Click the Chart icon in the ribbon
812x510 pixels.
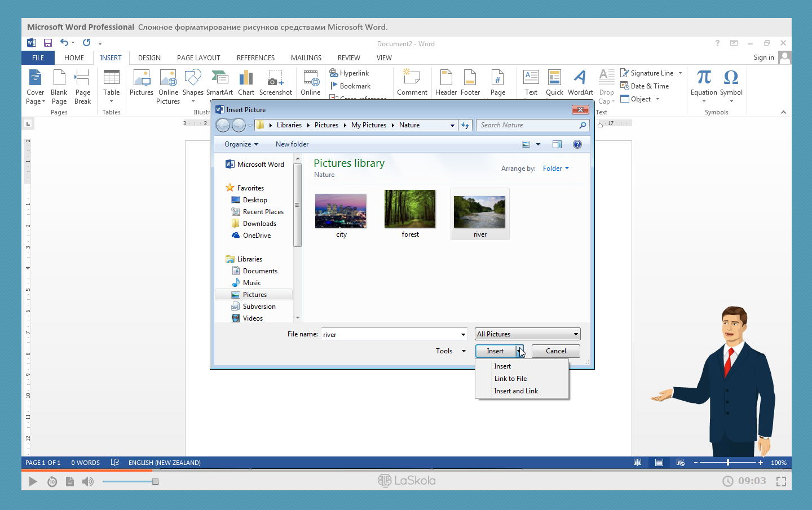tap(246, 82)
